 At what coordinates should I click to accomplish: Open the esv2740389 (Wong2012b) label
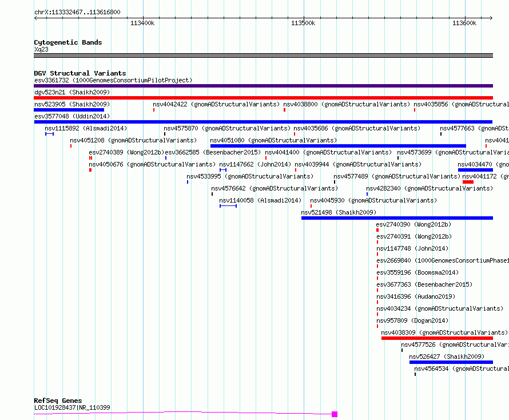126,152
